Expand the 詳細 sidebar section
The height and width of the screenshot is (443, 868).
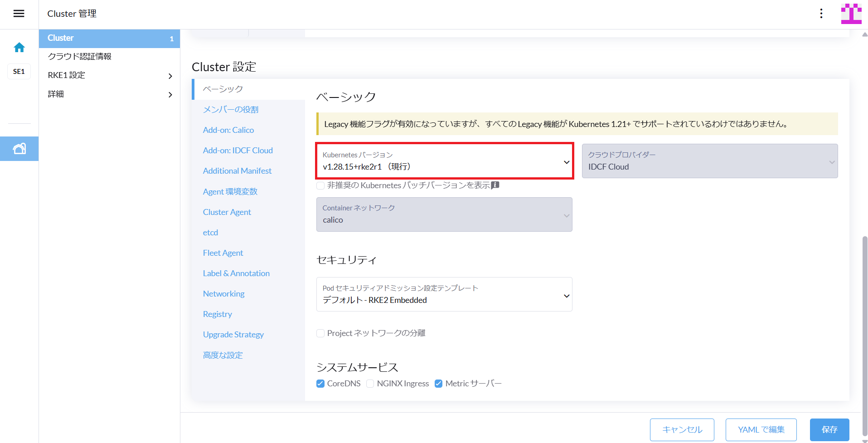click(109, 94)
